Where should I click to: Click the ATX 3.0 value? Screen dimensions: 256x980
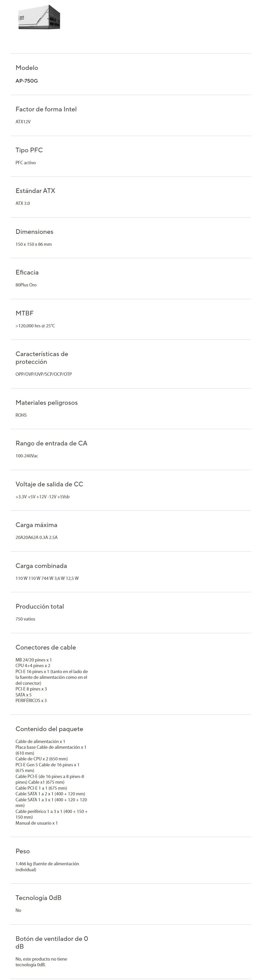(23, 203)
